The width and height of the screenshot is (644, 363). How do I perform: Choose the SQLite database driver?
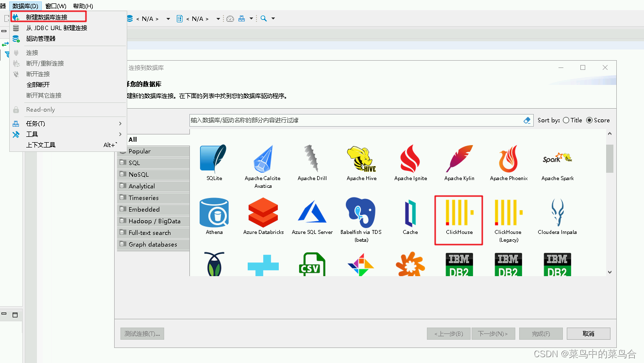tap(214, 163)
